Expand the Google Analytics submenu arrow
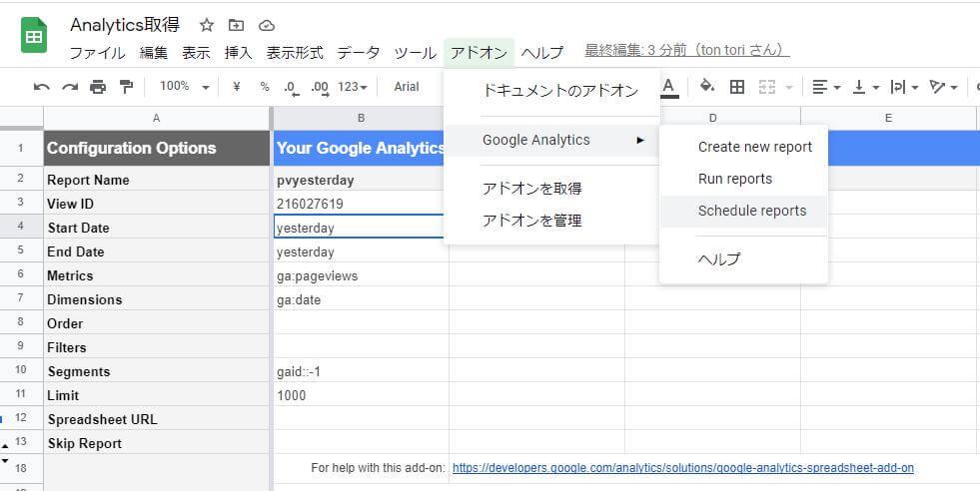 click(x=640, y=140)
